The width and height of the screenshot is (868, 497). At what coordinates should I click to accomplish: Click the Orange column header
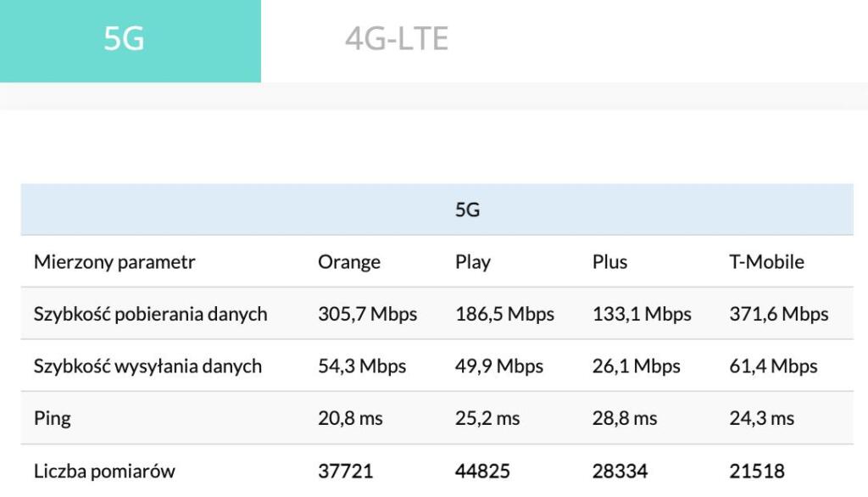pyautogui.click(x=349, y=262)
